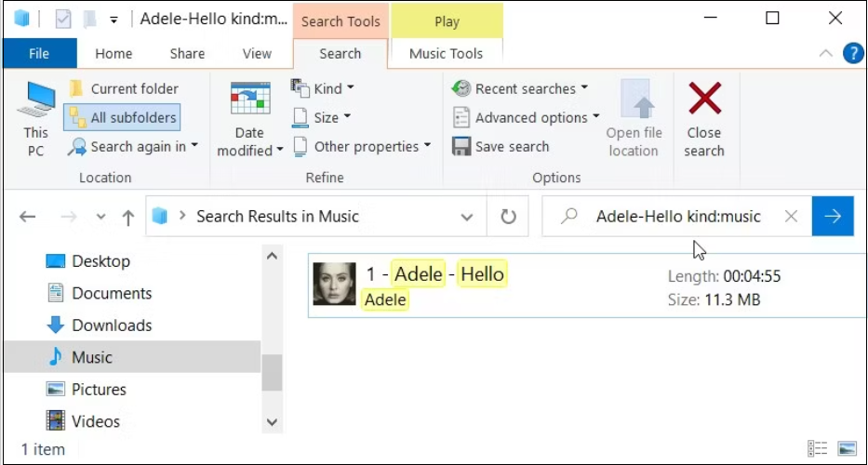Click in the Adele-Hello search box
The height and width of the screenshot is (465, 868).
(x=678, y=217)
